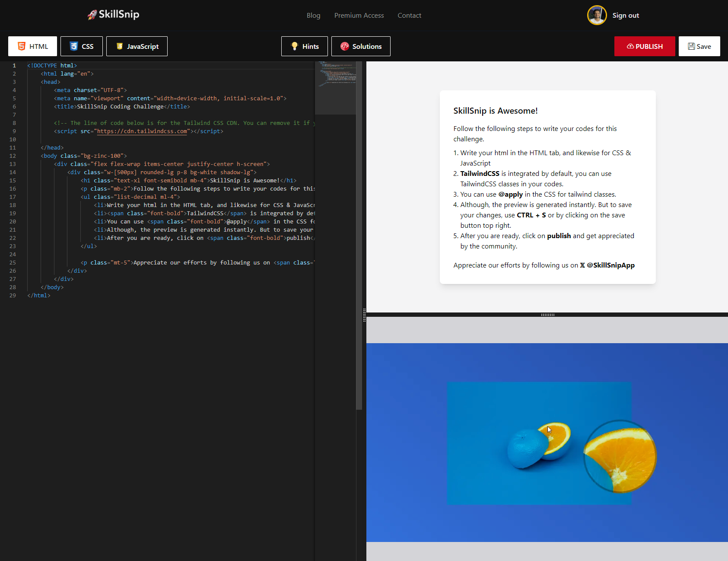The image size is (728, 561).
Task: Click the closing html tag line
Action: [39, 296]
